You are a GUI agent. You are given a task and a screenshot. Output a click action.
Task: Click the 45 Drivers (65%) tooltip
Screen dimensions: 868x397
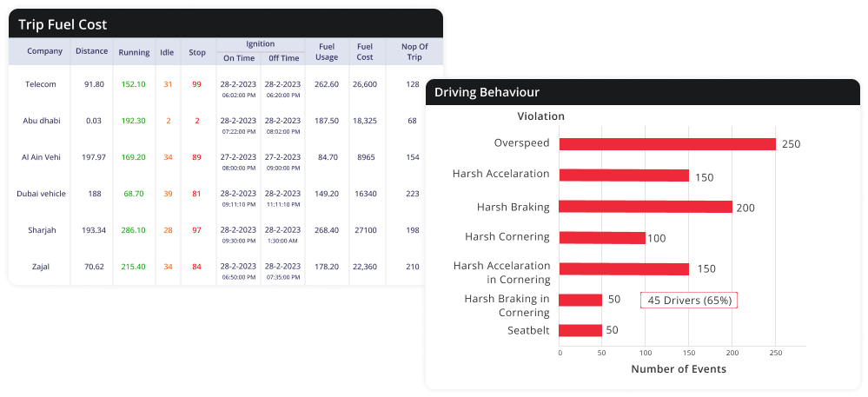pos(688,301)
